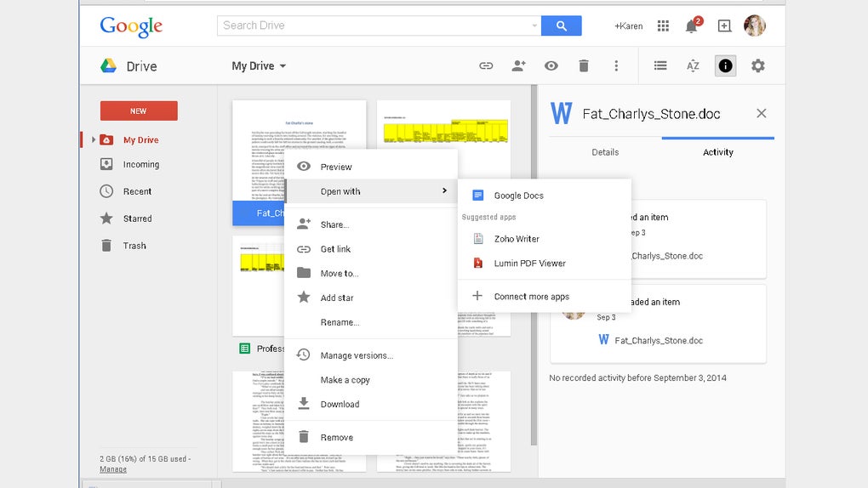The height and width of the screenshot is (488, 868).
Task: Click the Share person toolbar icon
Action: click(519, 65)
